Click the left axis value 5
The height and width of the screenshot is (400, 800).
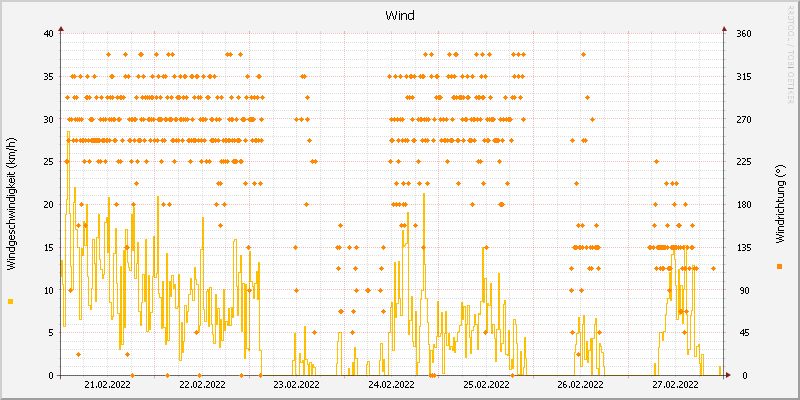(51, 333)
